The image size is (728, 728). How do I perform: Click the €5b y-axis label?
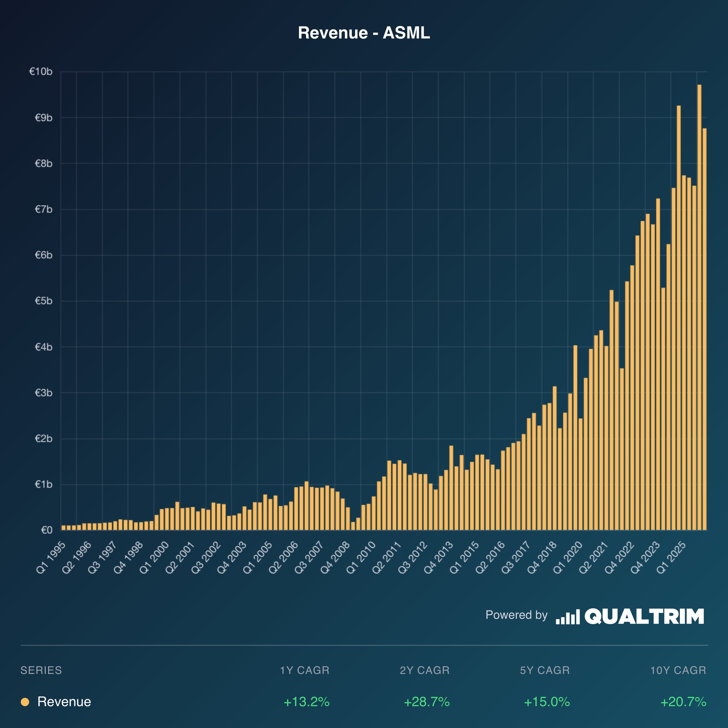tap(43, 301)
